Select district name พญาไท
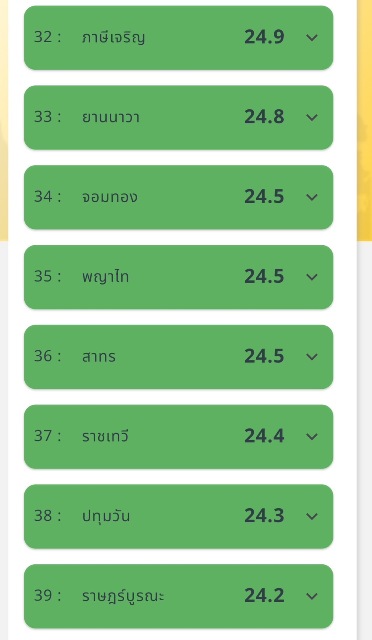372x640 pixels. [105, 277]
